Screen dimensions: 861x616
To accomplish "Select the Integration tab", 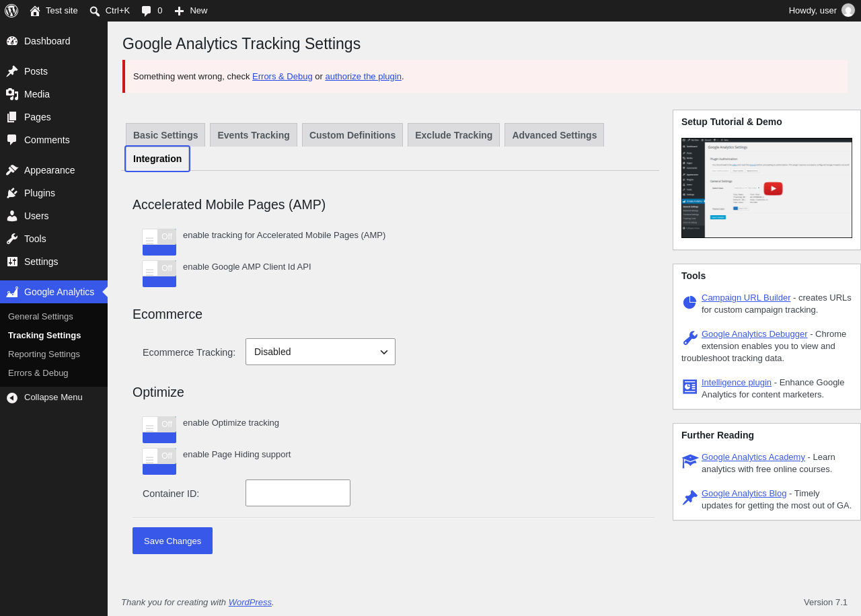I will 157,159.
